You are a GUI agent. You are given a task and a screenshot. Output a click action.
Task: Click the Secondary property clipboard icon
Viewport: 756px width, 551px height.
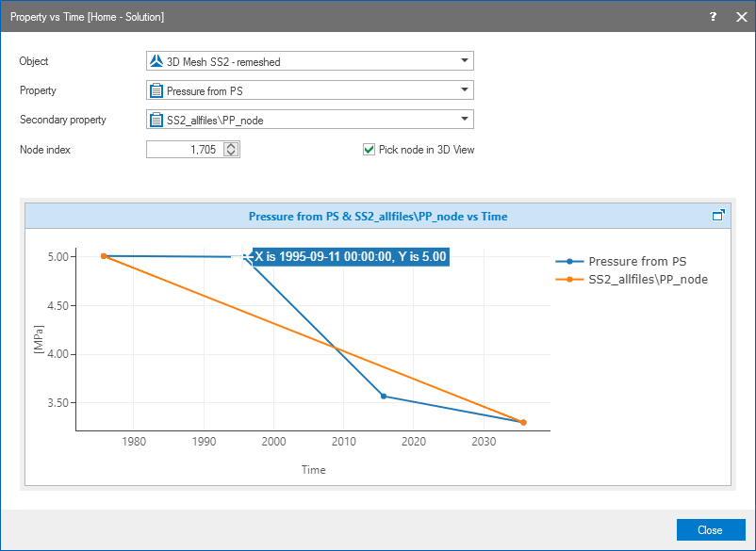pyautogui.click(x=156, y=120)
